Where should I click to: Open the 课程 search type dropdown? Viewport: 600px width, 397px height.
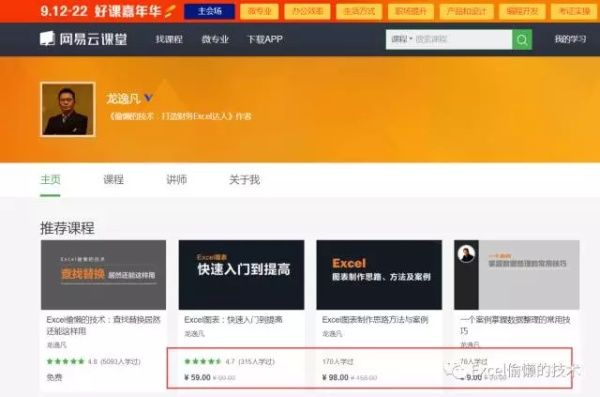click(401, 39)
